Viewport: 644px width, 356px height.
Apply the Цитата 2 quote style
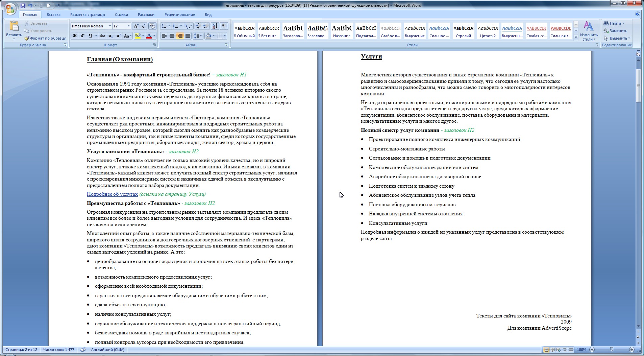tap(488, 31)
